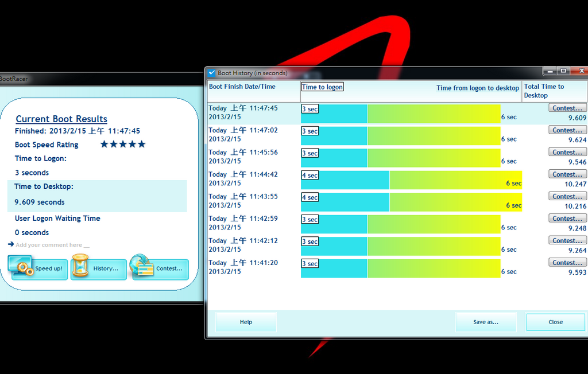Click Contest button for the 11:41:20 boot
Image resolution: width=588 pixels, height=374 pixels.
click(x=567, y=263)
